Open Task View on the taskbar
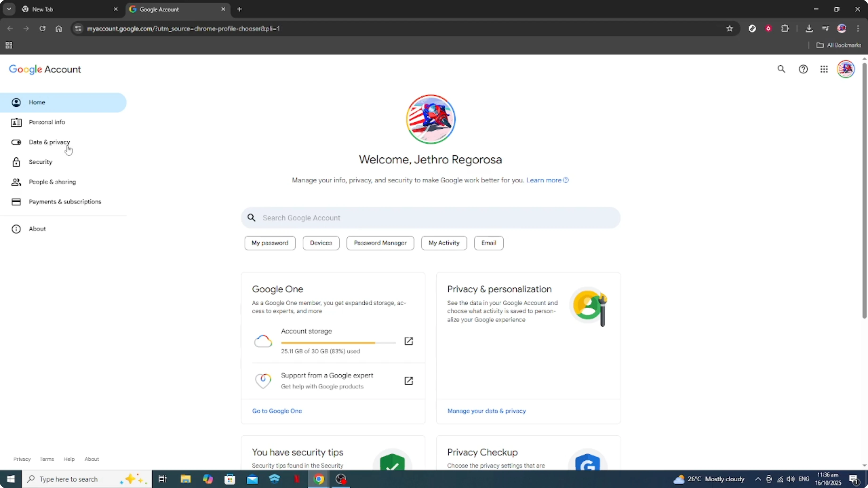868x488 pixels. point(163,479)
